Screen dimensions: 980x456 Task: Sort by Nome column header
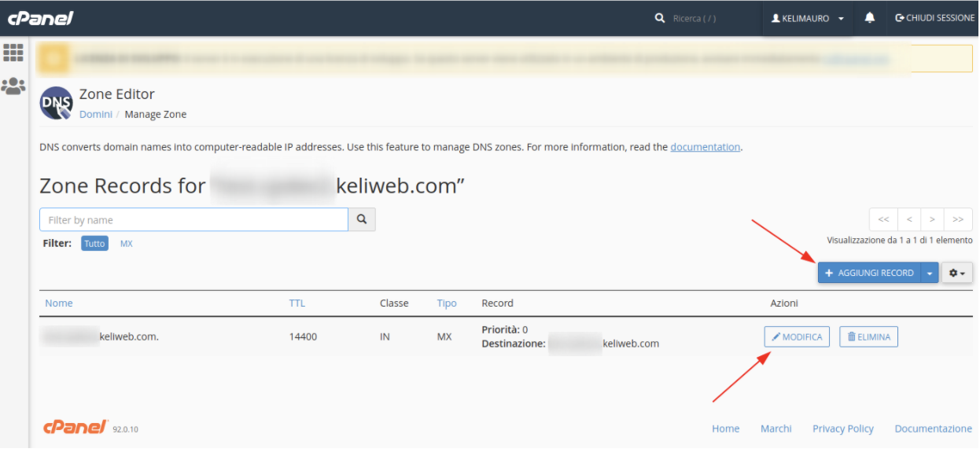[x=59, y=303]
